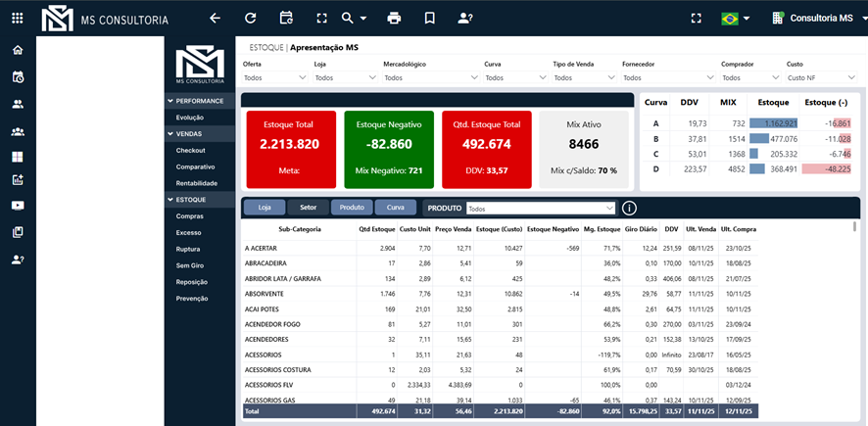Image resolution: width=868 pixels, height=426 pixels.
Task: Expand the PRODUTO Todos combo box
Action: [x=541, y=208]
